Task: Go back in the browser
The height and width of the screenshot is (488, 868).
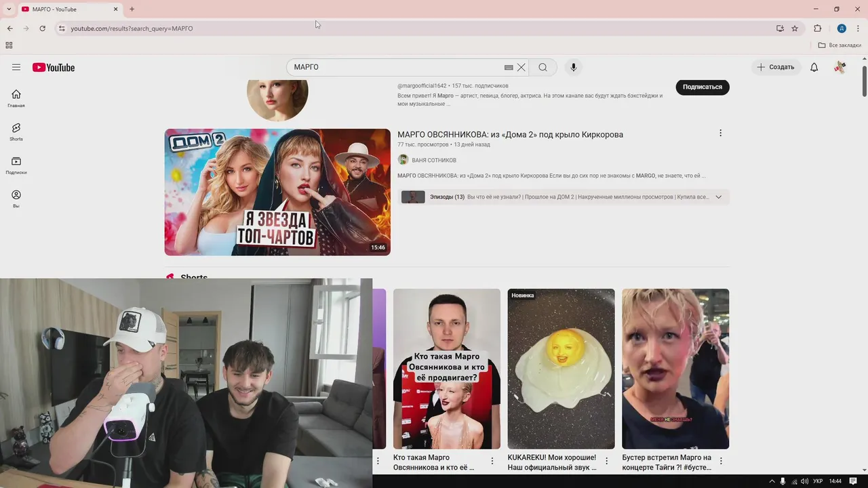Action: coord(10,28)
